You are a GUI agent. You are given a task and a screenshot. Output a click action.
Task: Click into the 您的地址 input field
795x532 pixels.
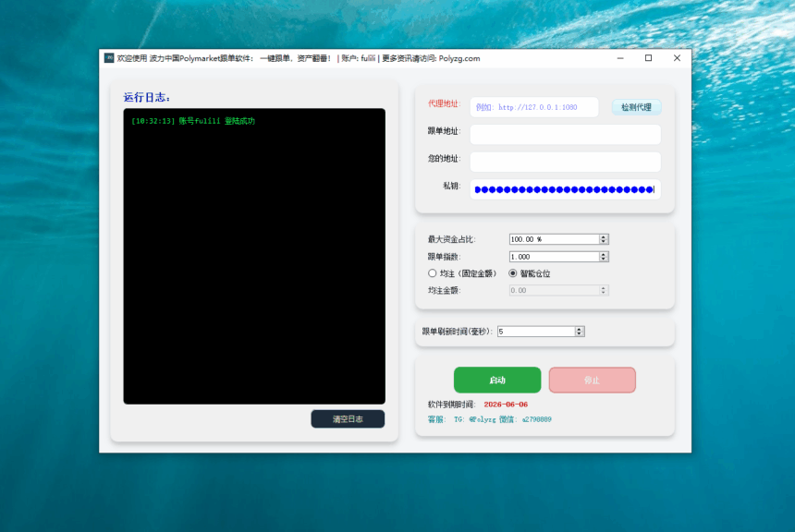click(565, 163)
